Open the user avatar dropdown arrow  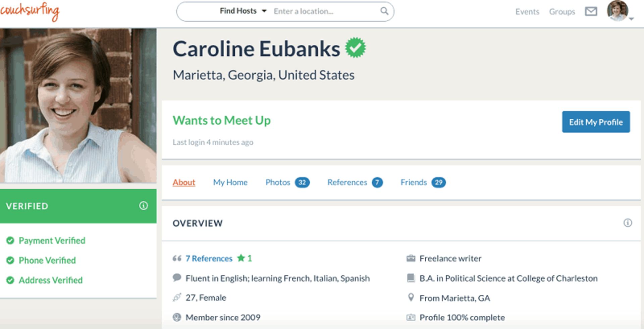click(x=631, y=19)
